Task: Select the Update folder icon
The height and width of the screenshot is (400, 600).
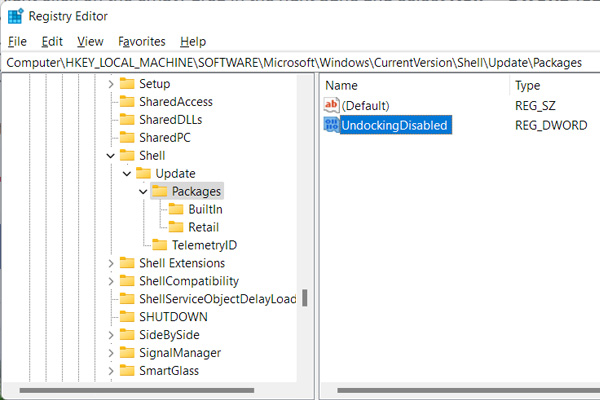Action: coord(143,173)
